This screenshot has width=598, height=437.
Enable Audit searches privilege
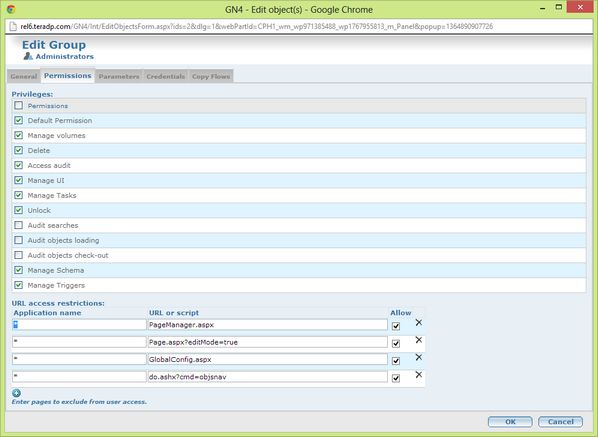18,225
